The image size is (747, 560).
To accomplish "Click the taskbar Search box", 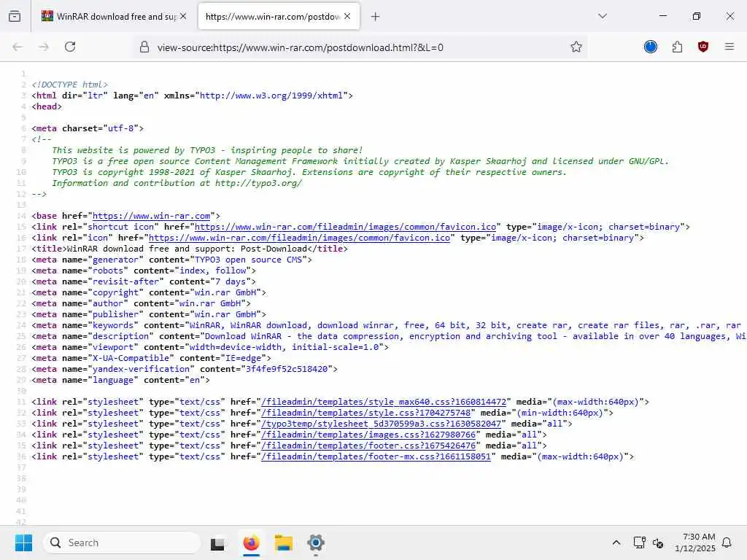I will pyautogui.click(x=122, y=542).
